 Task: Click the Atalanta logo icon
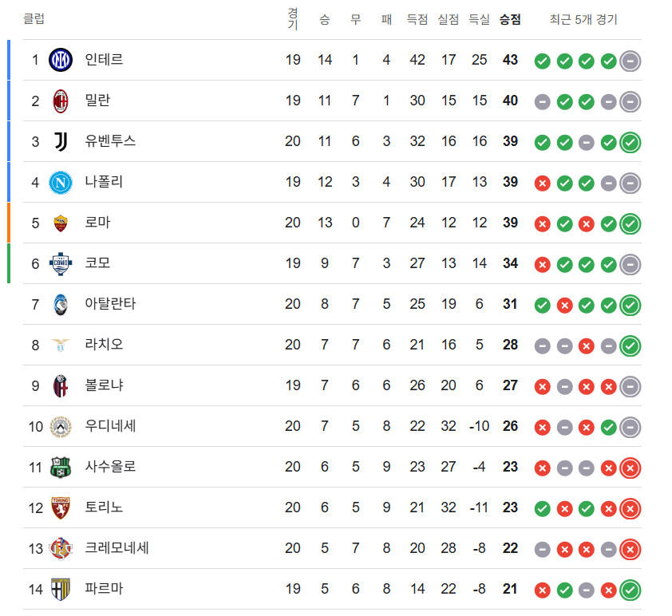(61, 305)
